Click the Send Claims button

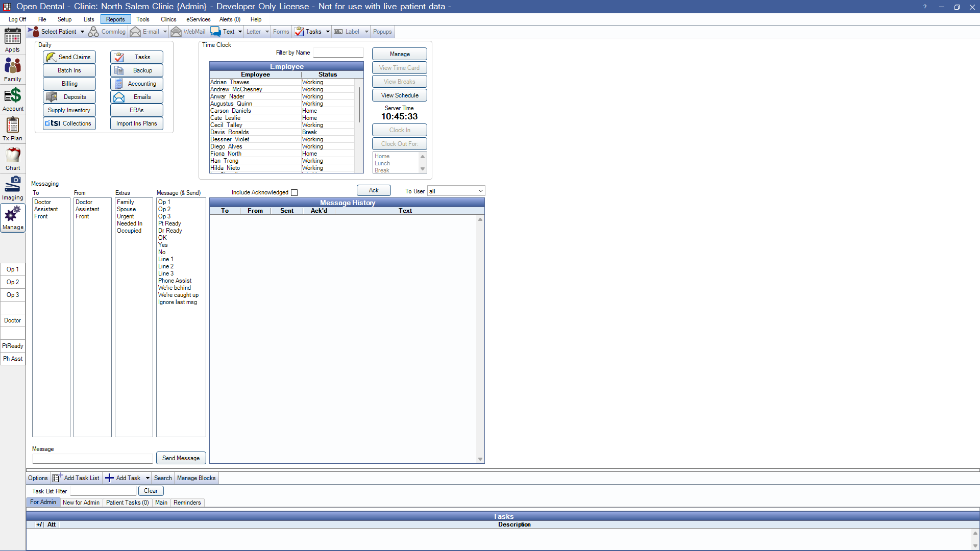(69, 57)
